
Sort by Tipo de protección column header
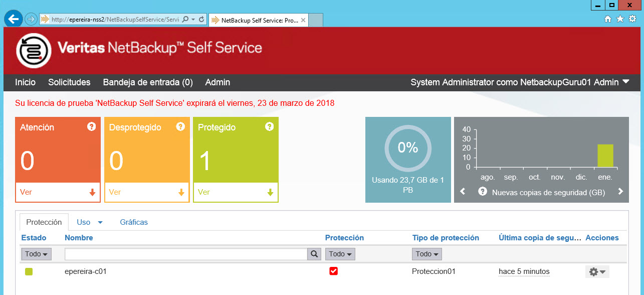click(x=446, y=238)
